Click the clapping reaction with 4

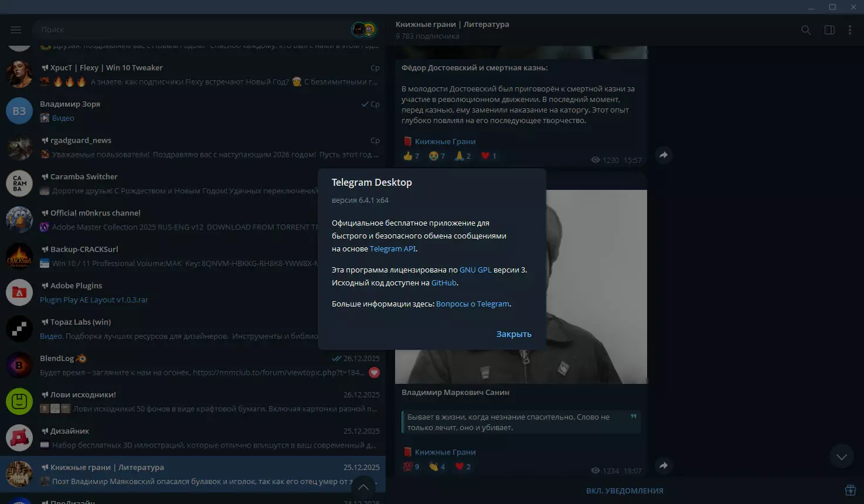(437, 466)
